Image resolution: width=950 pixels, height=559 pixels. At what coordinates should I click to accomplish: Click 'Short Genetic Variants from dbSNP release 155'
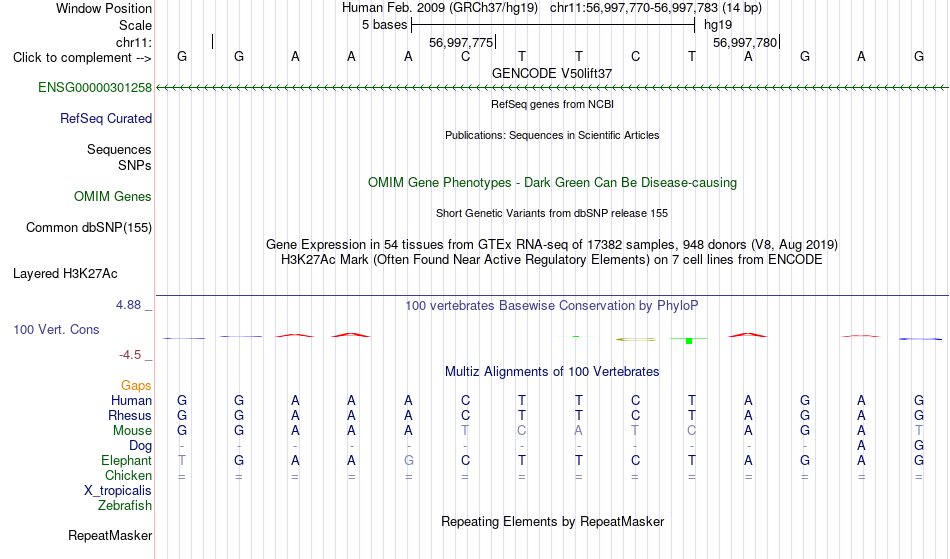click(552, 213)
